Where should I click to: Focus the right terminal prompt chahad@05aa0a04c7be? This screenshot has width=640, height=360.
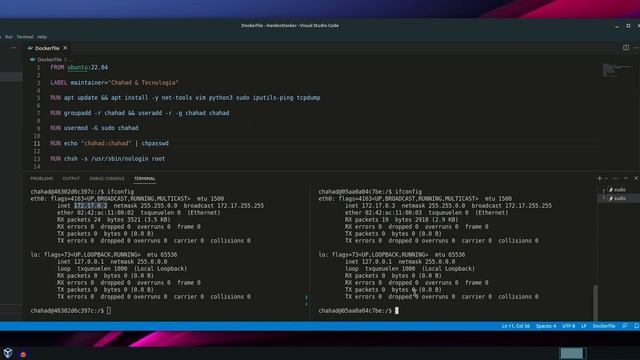[x=355, y=311]
